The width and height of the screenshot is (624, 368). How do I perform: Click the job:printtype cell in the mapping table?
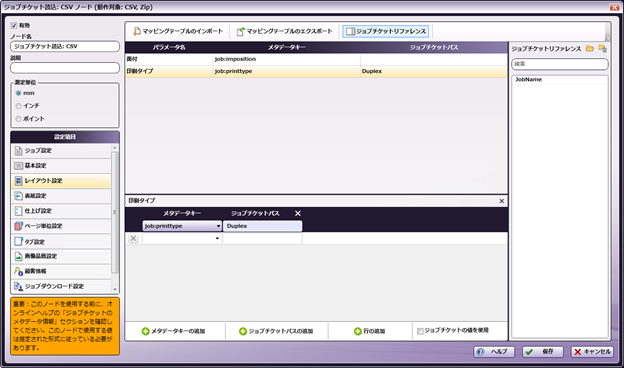(287, 71)
